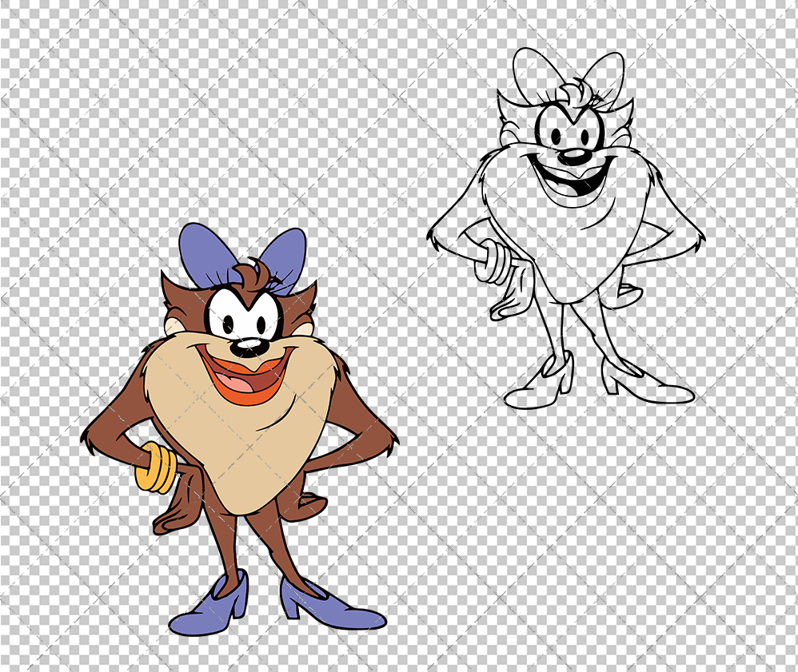Click the gold bracelets on colored character
The height and width of the screenshot is (672, 798).
(x=156, y=467)
